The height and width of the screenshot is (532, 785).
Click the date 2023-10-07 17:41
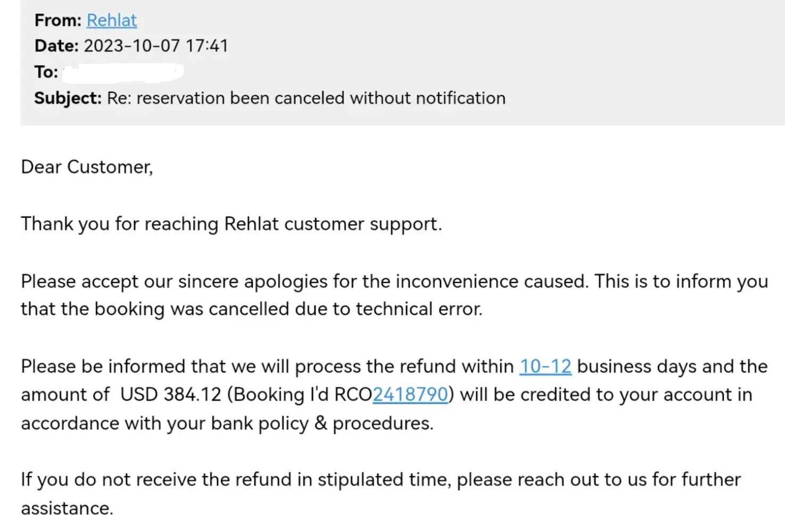156,46
